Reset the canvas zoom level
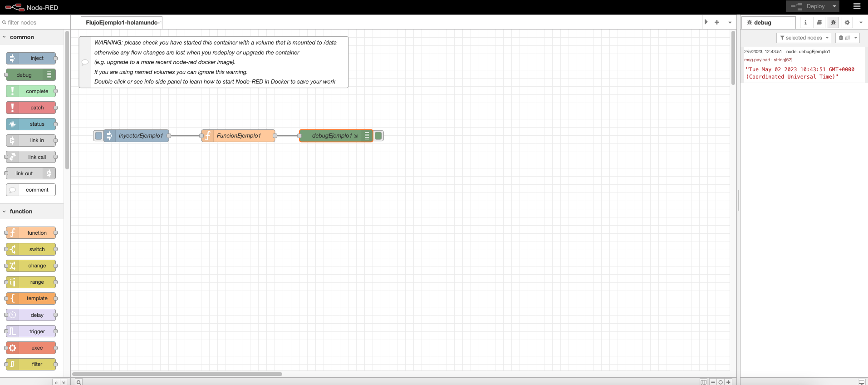This screenshot has height=385, width=868. (720, 382)
